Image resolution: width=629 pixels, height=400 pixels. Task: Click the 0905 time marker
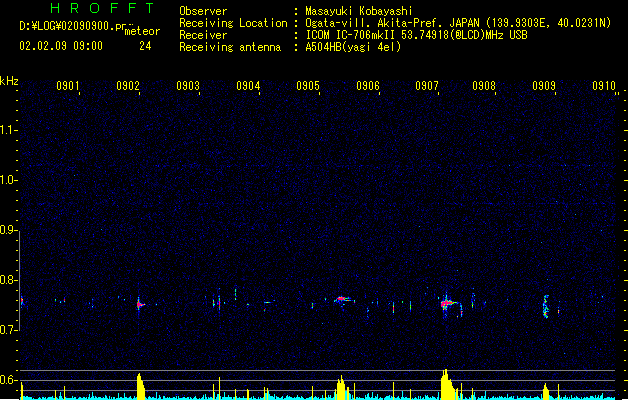point(308,85)
